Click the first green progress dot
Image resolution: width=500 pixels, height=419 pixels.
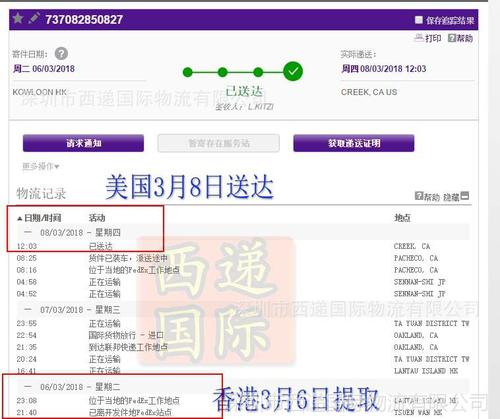pyautogui.click(x=188, y=72)
